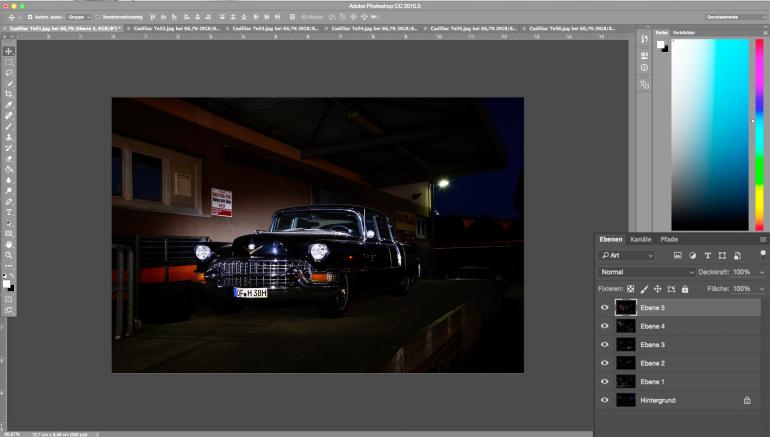This screenshot has height=437, width=770.
Task: Open the workspace switcher dropdown at top right
Action: 735,17
